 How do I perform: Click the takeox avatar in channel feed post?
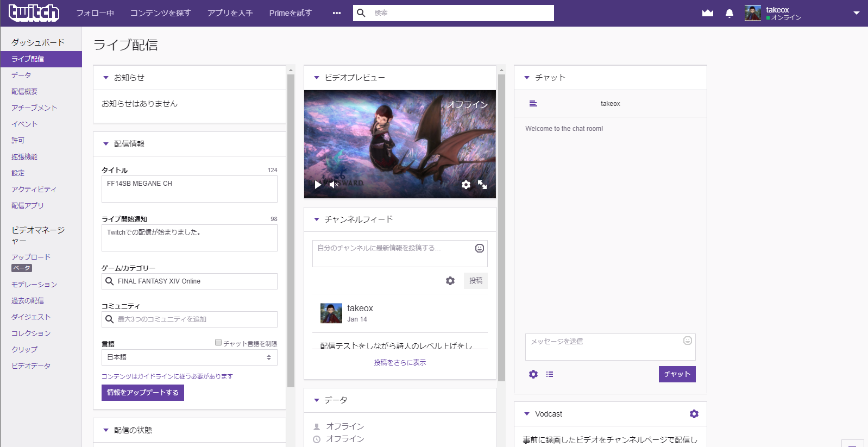point(331,313)
